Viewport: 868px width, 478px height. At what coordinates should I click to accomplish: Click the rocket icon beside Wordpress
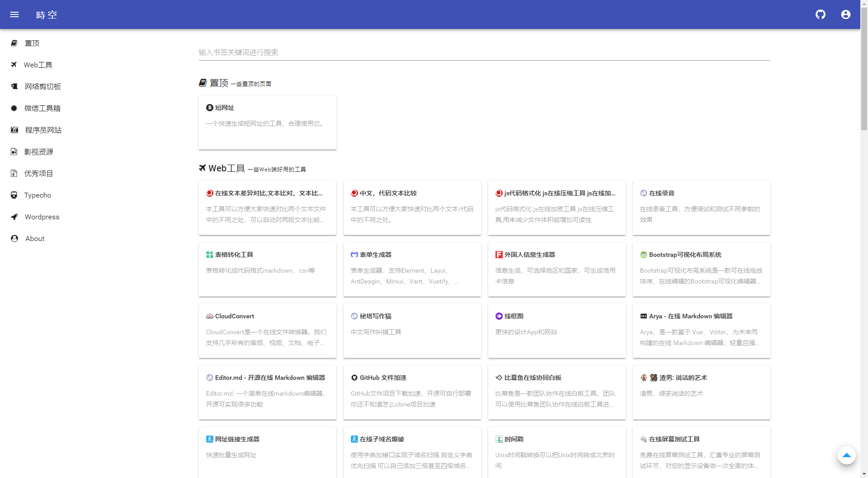[14, 217]
